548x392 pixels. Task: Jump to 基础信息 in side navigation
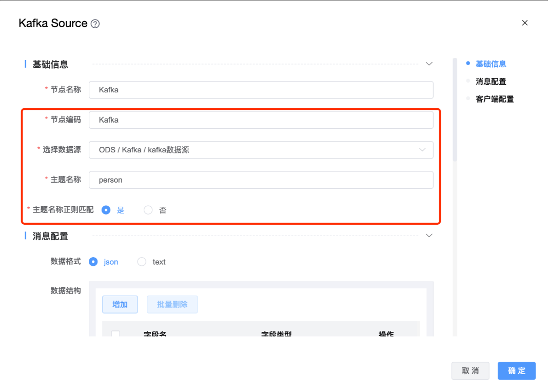491,64
